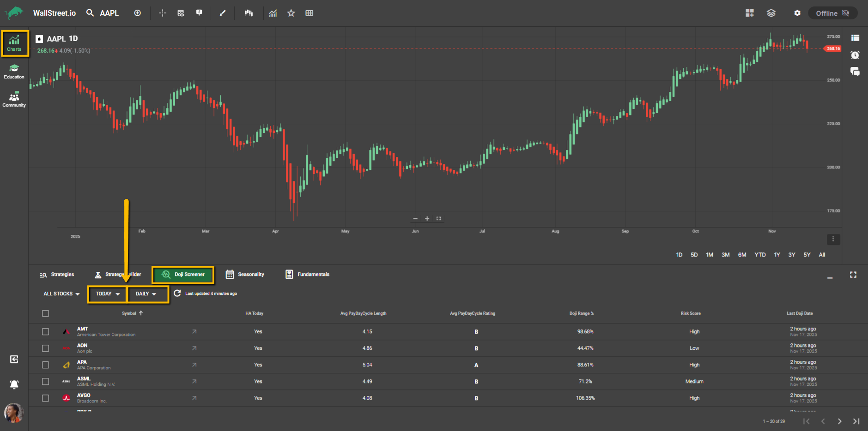Open the settings gear icon

(797, 13)
